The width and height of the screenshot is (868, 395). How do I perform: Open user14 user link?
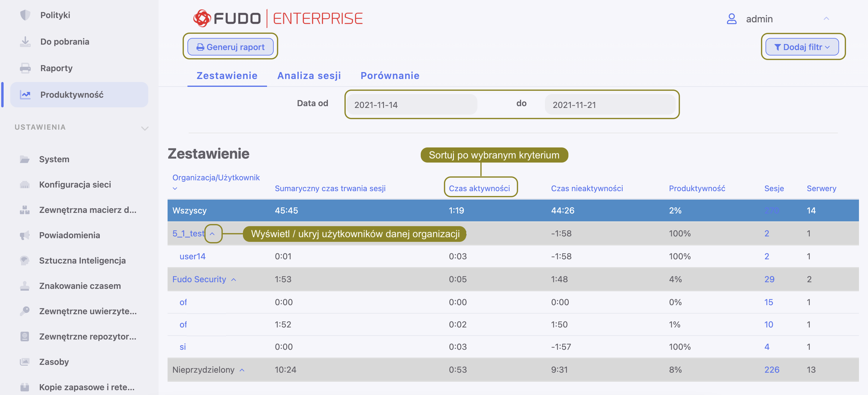coord(192,256)
